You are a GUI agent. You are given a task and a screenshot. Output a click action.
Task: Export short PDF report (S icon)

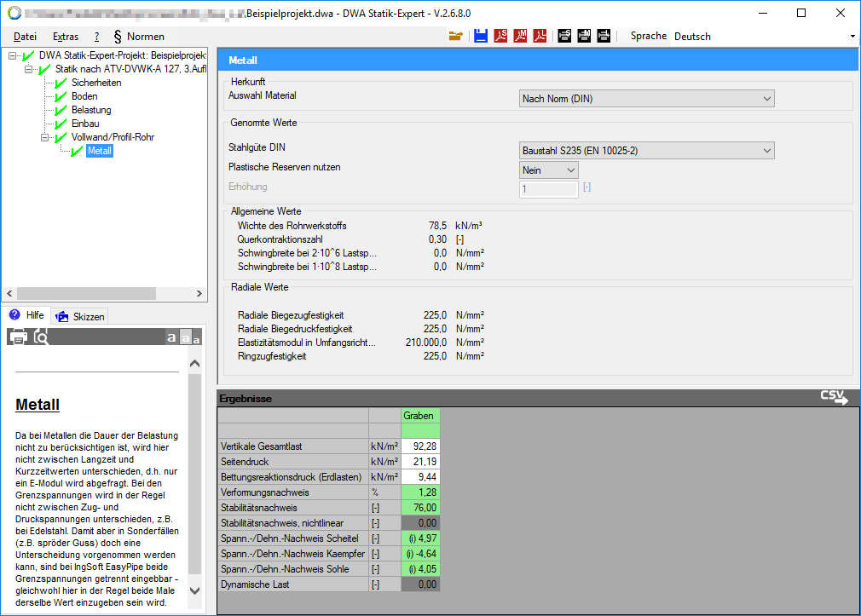pos(500,36)
